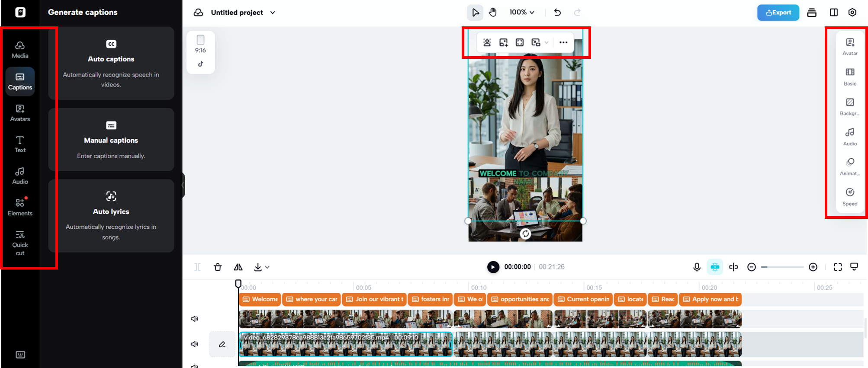Click the undo arrow
The image size is (868, 368).
[557, 13]
